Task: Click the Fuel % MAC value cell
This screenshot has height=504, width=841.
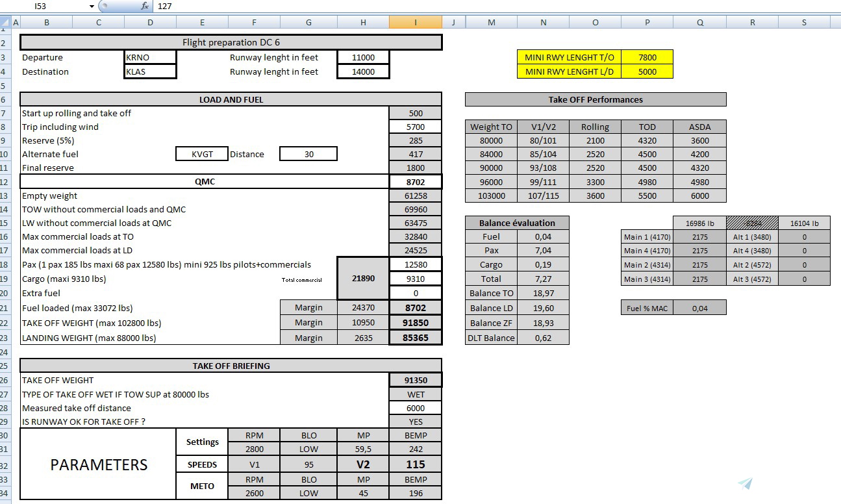Action: pos(699,307)
